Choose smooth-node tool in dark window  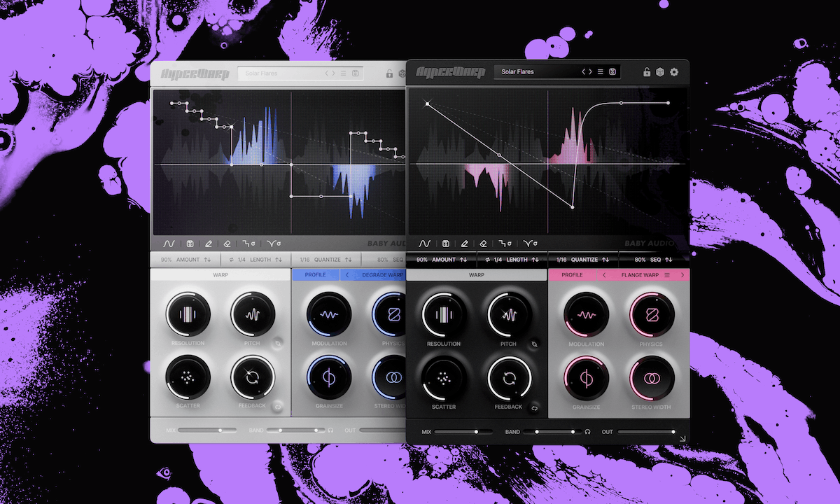point(530,244)
